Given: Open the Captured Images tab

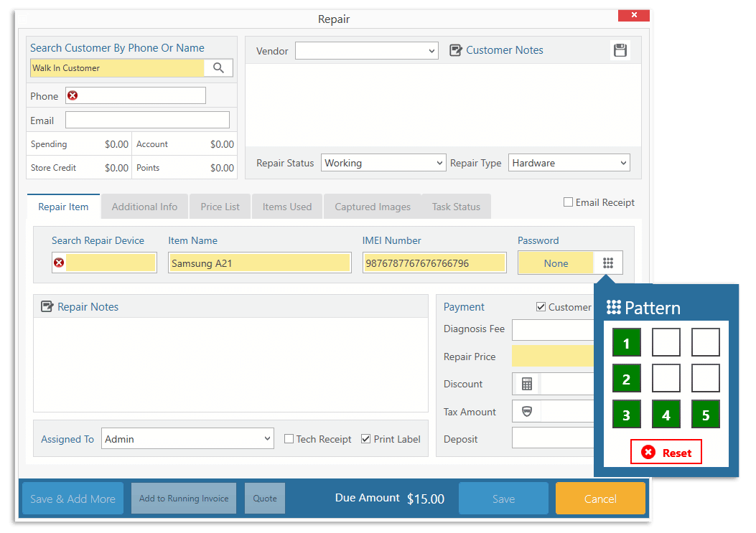Looking at the screenshot, I should click(373, 206).
